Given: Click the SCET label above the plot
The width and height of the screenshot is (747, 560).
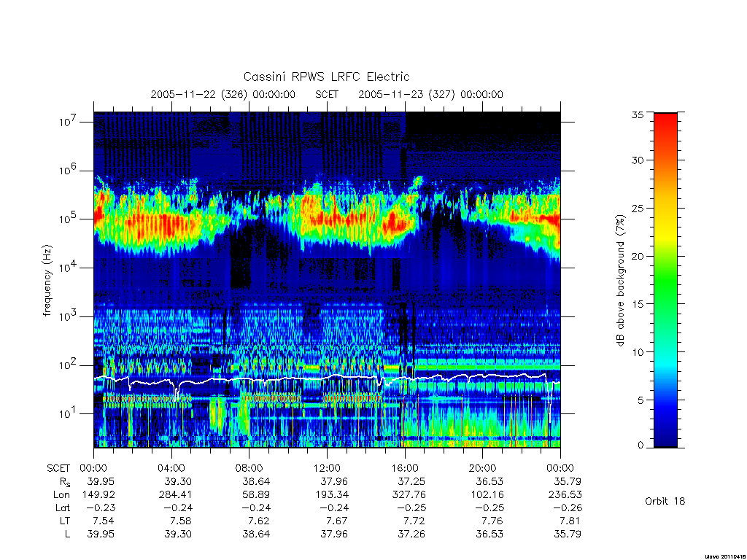Looking at the screenshot, I should pyautogui.click(x=327, y=94).
